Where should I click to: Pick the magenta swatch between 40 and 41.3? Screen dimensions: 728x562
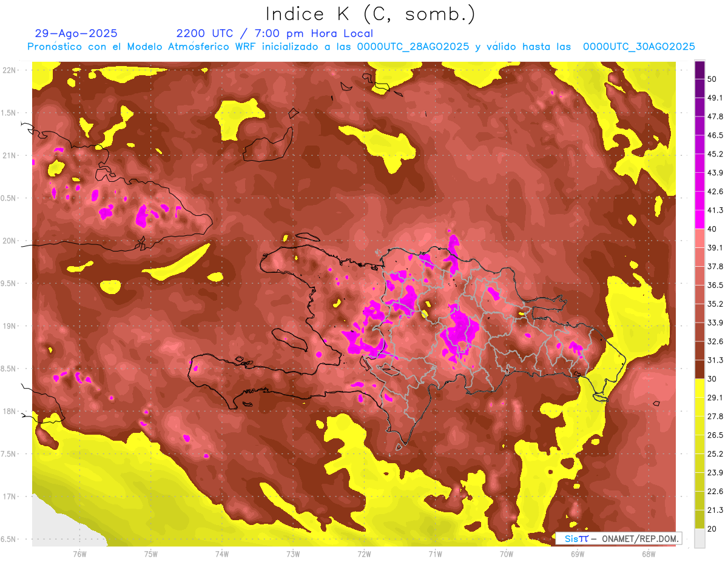[x=699, y=219]
